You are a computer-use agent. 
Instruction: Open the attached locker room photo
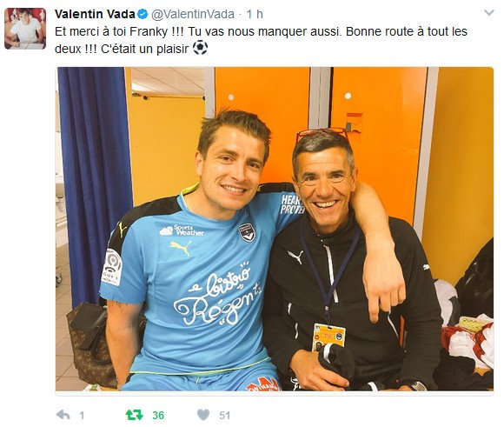click(x=275, y=229)
